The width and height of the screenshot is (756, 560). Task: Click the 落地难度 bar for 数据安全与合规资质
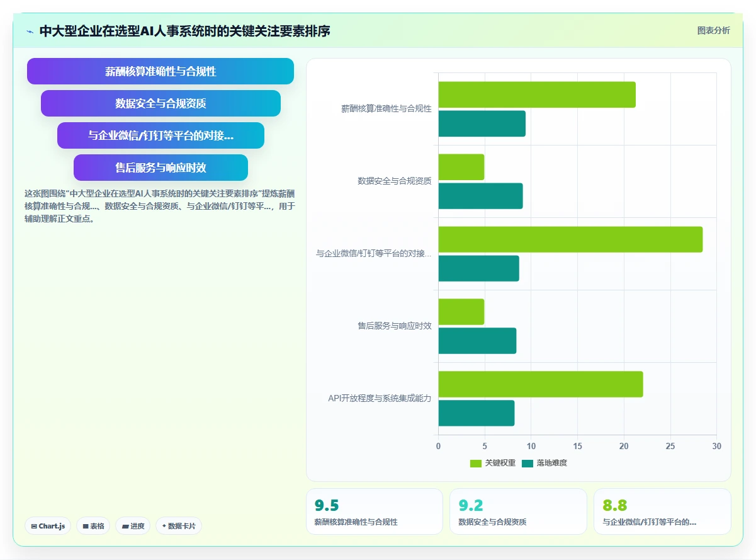tap(481, 196)
